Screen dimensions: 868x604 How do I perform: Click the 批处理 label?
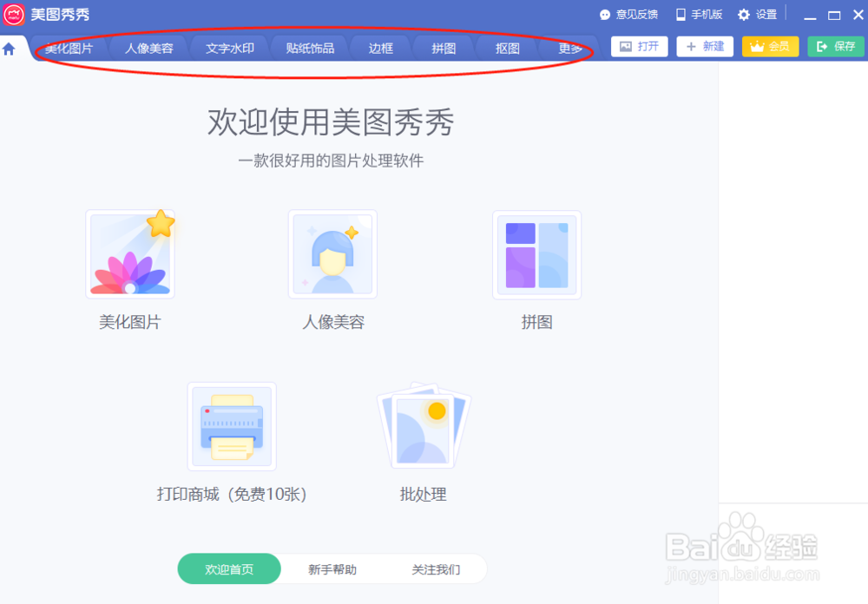click(424, 494)
